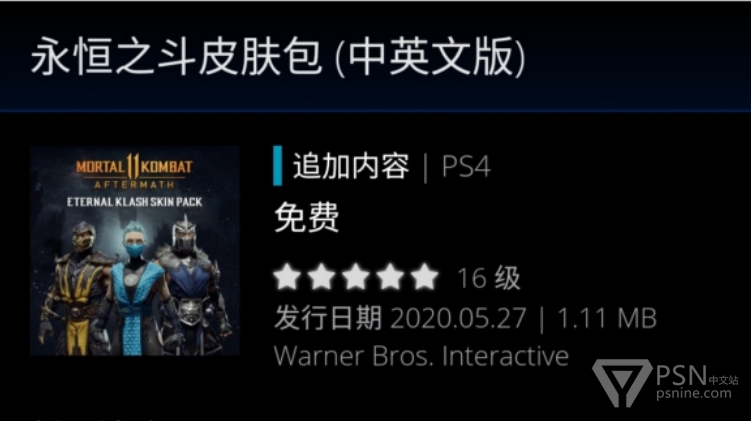Click the 16 级 rating count

click(x=489, y=278)
